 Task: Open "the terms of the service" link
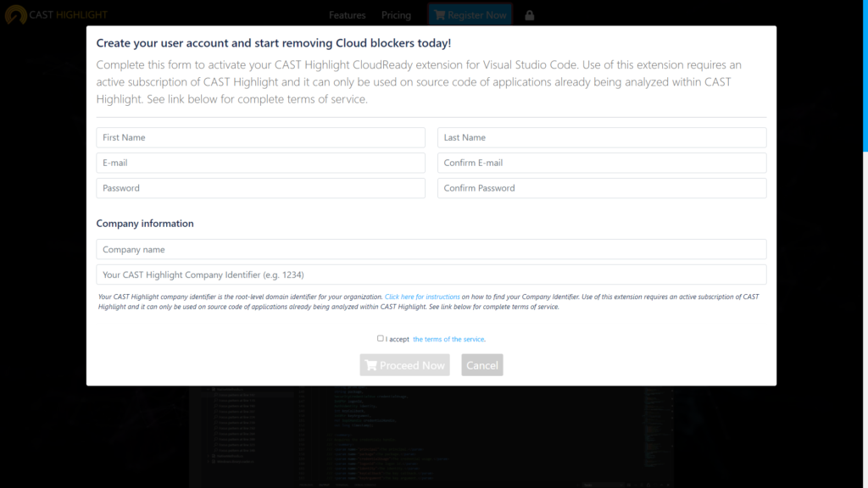(x=448, y=338)
